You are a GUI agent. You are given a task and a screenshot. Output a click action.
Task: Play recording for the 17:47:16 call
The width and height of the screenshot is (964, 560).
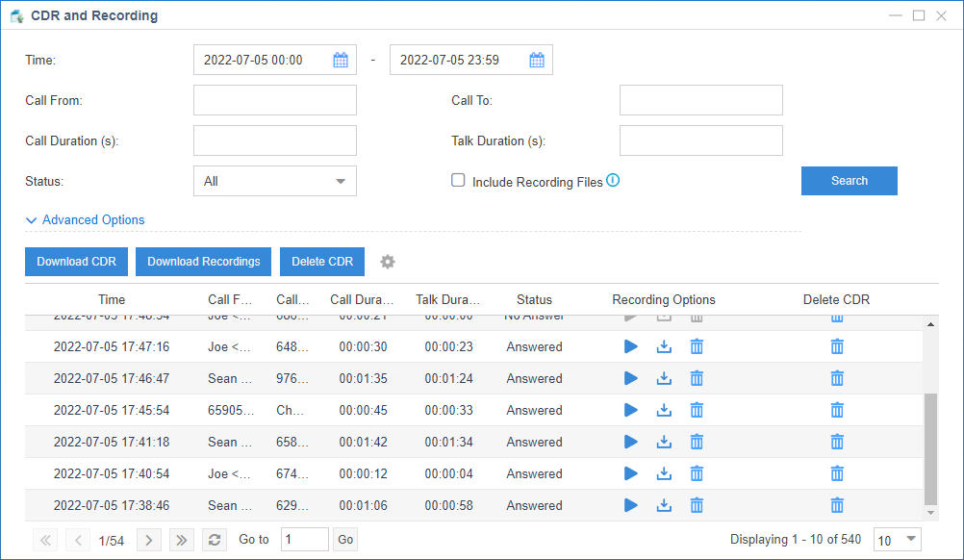[631, 346]
